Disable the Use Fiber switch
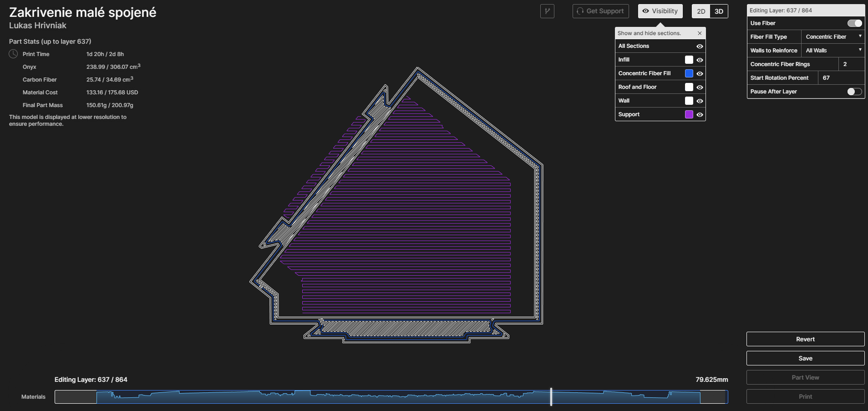868x411 pixels. (x=854, y=23)
